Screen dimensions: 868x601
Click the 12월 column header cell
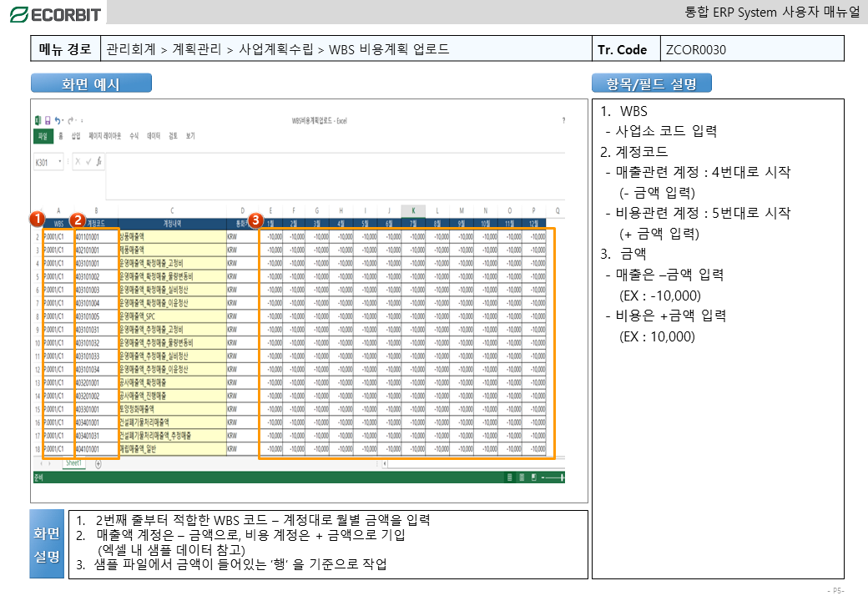pos(533,224)
